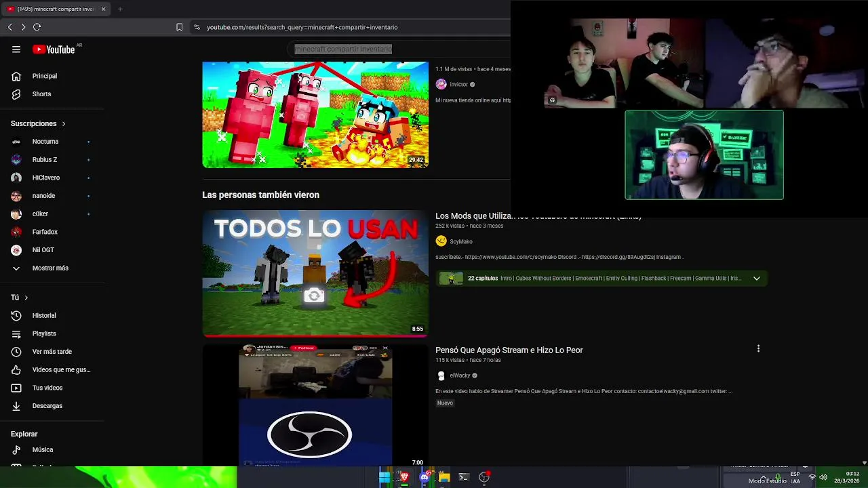The height and width of the screenshot is (488, 868).
Task: Click the browser back arrow
Action: coord(9,27)
